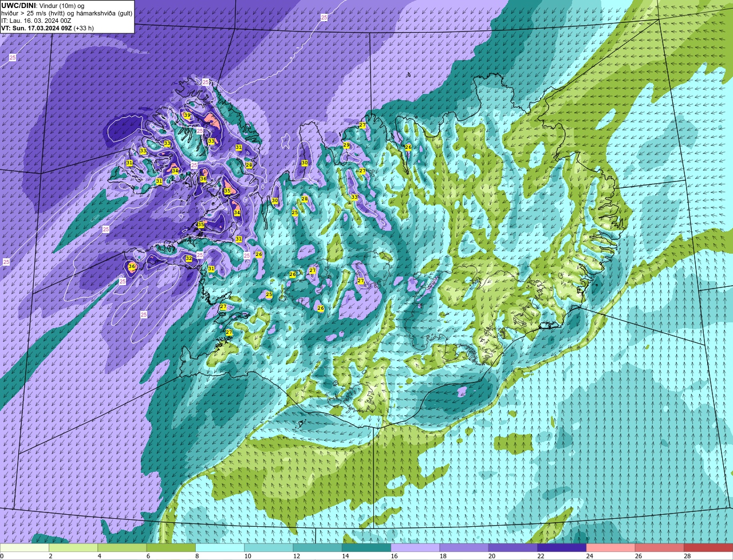Screen dimensions: 733x560
Task: Click the 8–10 m/s legend color swatch
Action: click(220, 548)
